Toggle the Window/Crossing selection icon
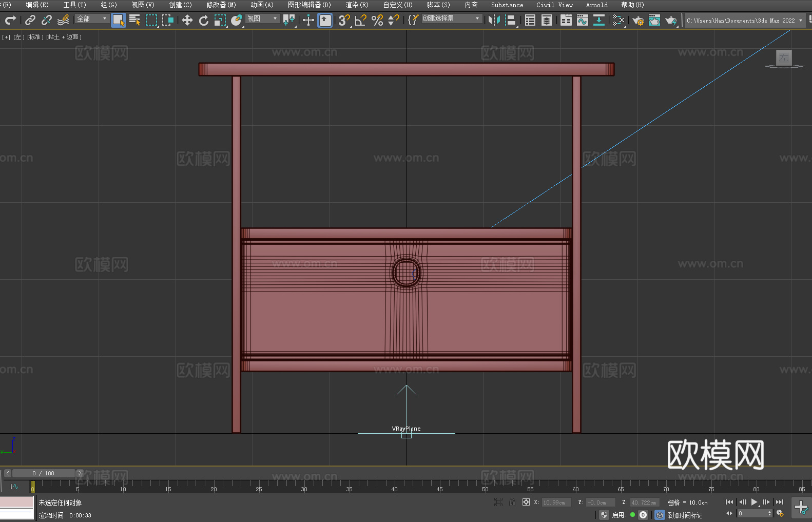Screen dimensions: 812x522 point(168,20)
